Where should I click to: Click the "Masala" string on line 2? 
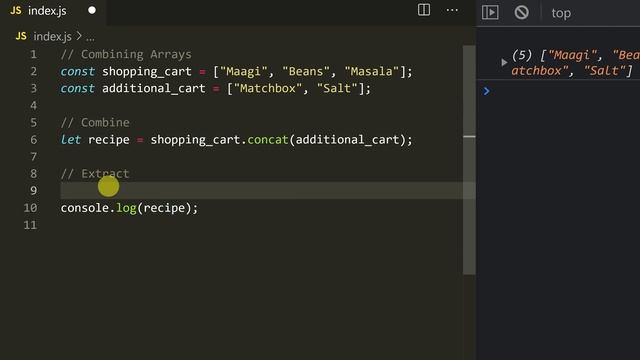tap(371, 72)
